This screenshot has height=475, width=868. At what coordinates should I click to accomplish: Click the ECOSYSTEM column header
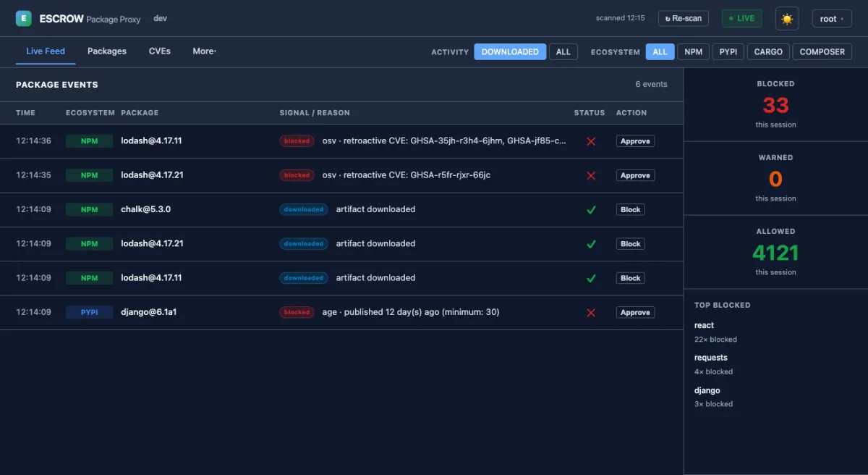90,113
